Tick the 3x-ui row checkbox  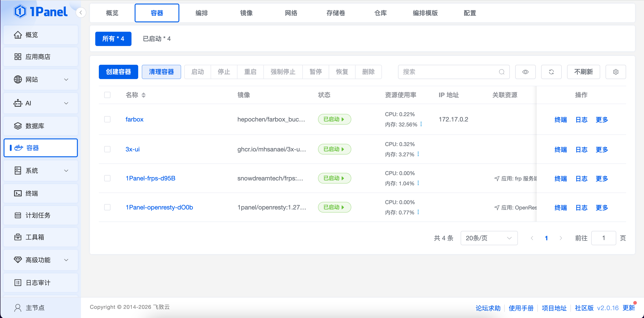(107, 149)
